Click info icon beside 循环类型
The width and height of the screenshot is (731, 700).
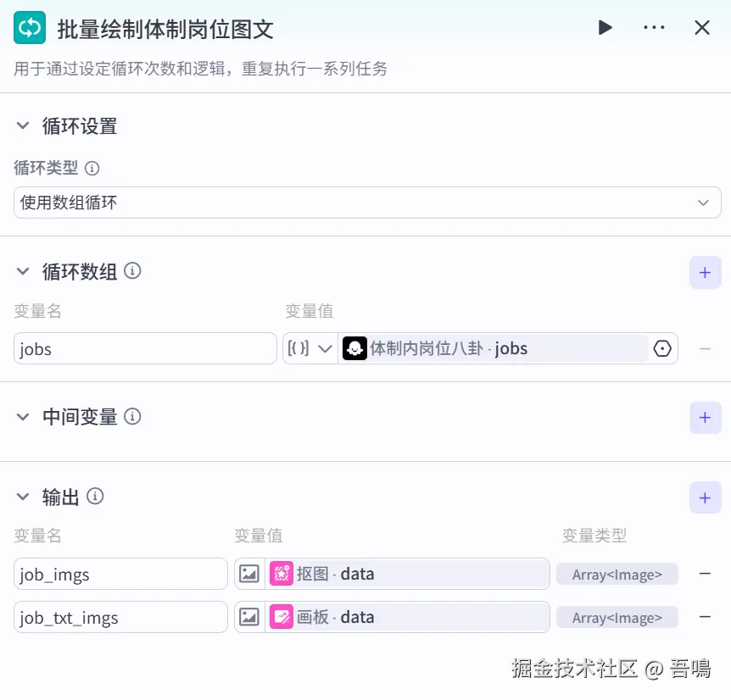click(92, 169)
